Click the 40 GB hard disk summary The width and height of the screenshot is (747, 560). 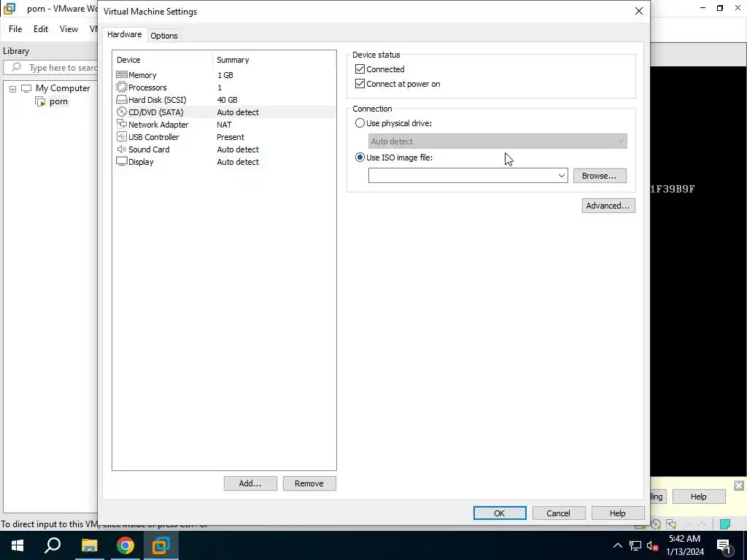pyautogui.click(x=228, y=99)
